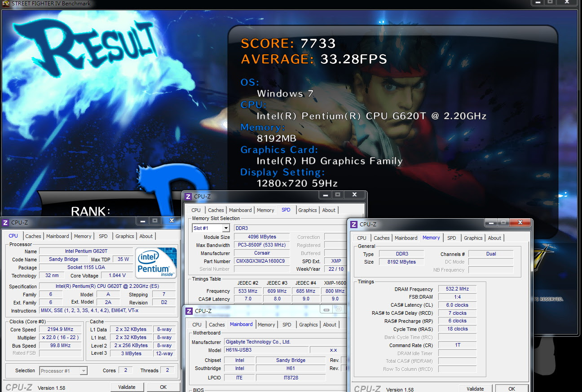Open Memory tab in the SPD window
The image size is (582, 392).
point(265,210)
